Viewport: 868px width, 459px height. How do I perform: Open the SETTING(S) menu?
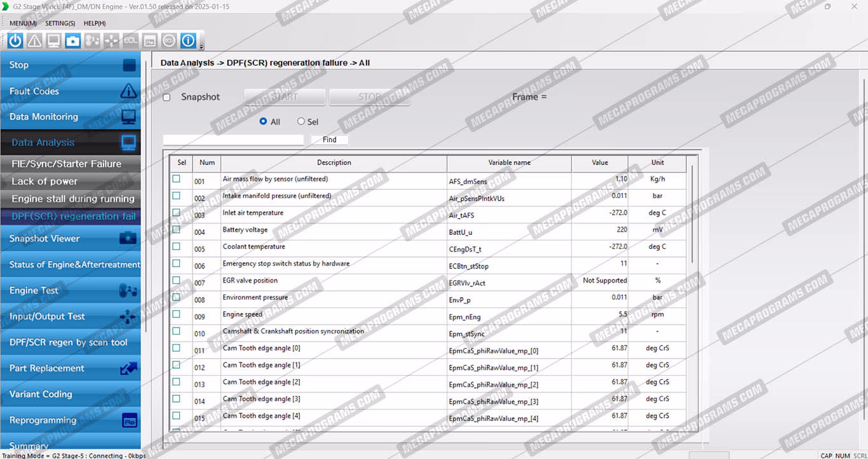click(x=60, y=23)
